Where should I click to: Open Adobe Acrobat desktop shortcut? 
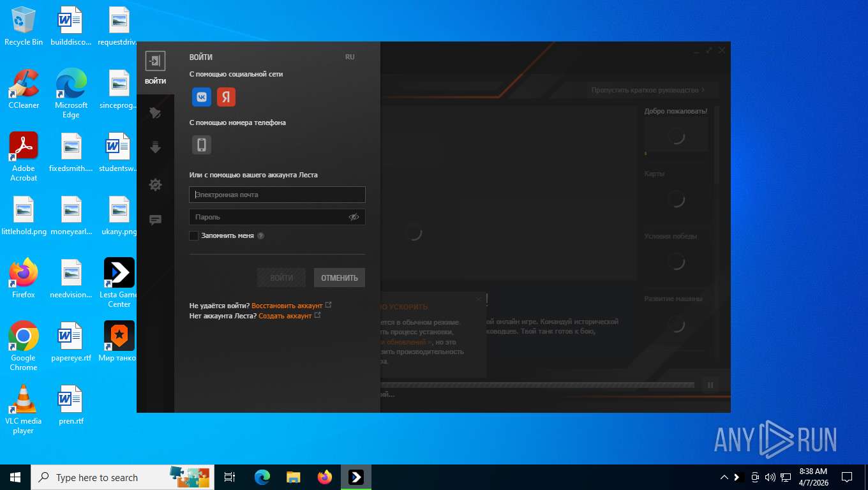click(x=24, y=157)
